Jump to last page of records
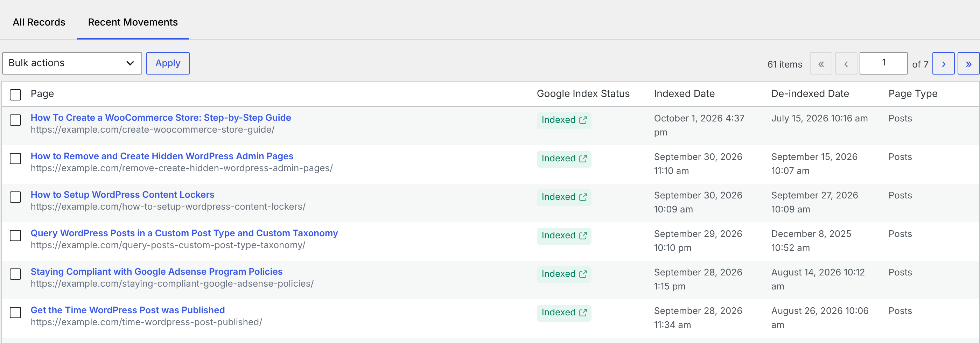The image size is (980, 343). point(968,63)
